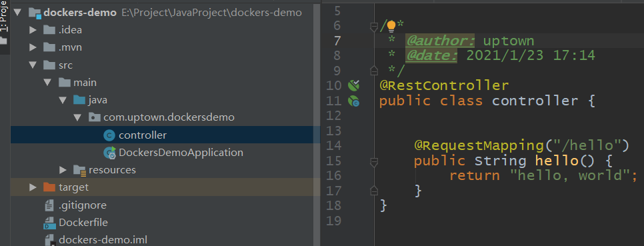Click the @RestController annotation text
The width and height of the screenshot is (644, 246).
(444, 86)
